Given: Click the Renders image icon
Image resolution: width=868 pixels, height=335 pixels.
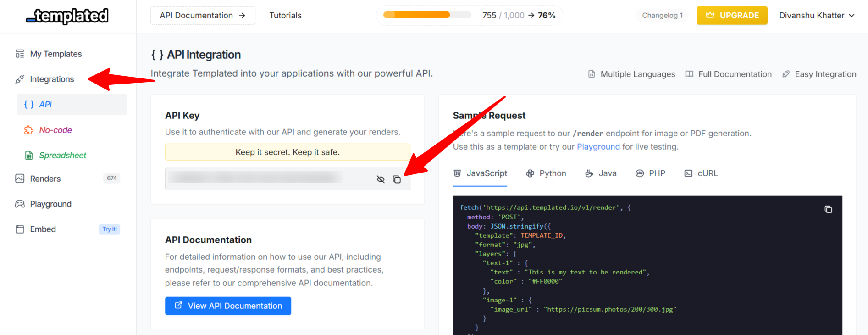Looking at the screenshot, I should coord(20,179).
